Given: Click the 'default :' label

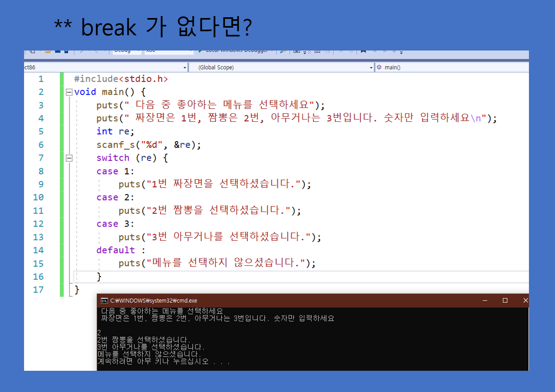Looking at the screenshot, I should point(121,251).
